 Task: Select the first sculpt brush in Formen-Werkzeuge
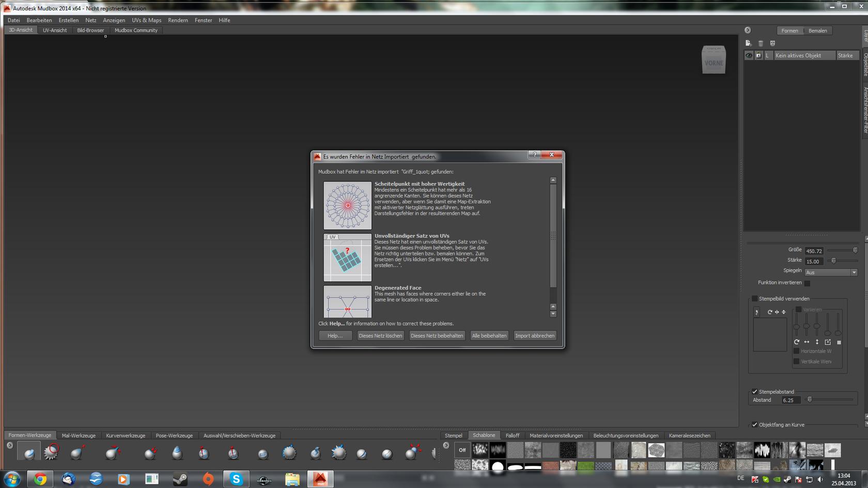coord(29,453)
